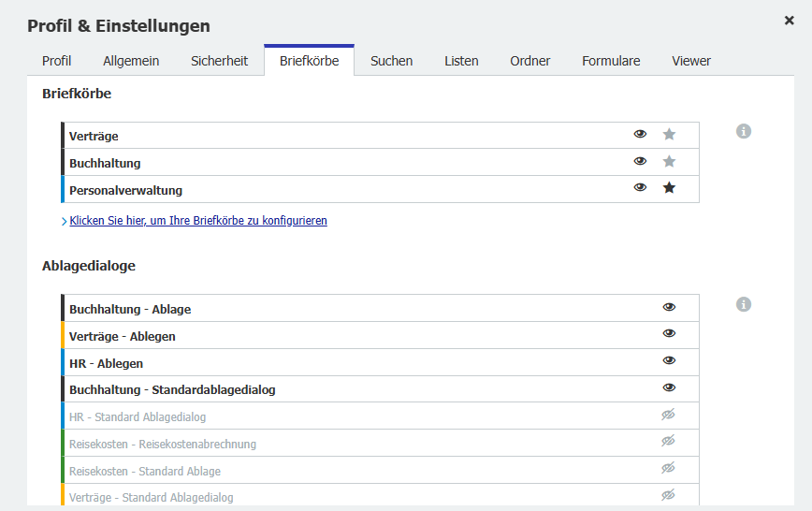Viewport: 812px width, 511px height.
Task: Close the Profil & Einstellungen dialog
Action: pyautogui.click(x=789, y=21)
